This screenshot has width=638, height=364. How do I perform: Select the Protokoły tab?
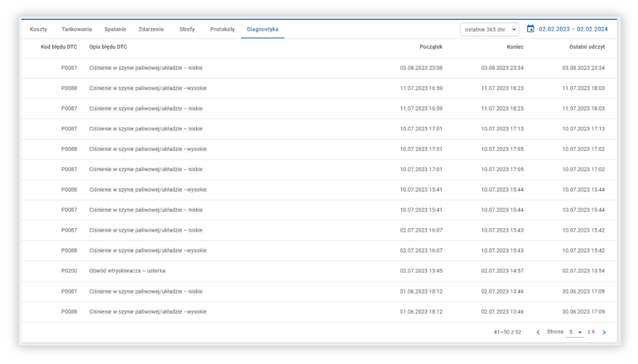223,30
